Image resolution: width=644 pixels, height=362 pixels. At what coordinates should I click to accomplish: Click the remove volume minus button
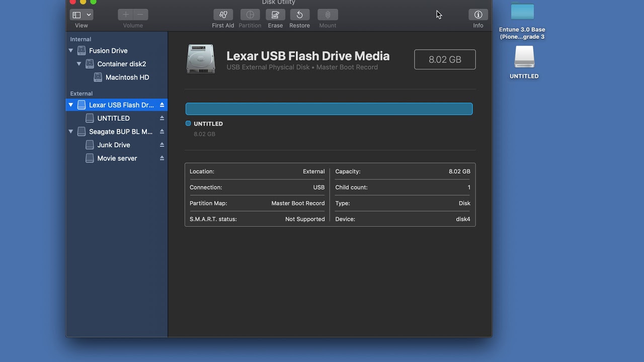140,15
